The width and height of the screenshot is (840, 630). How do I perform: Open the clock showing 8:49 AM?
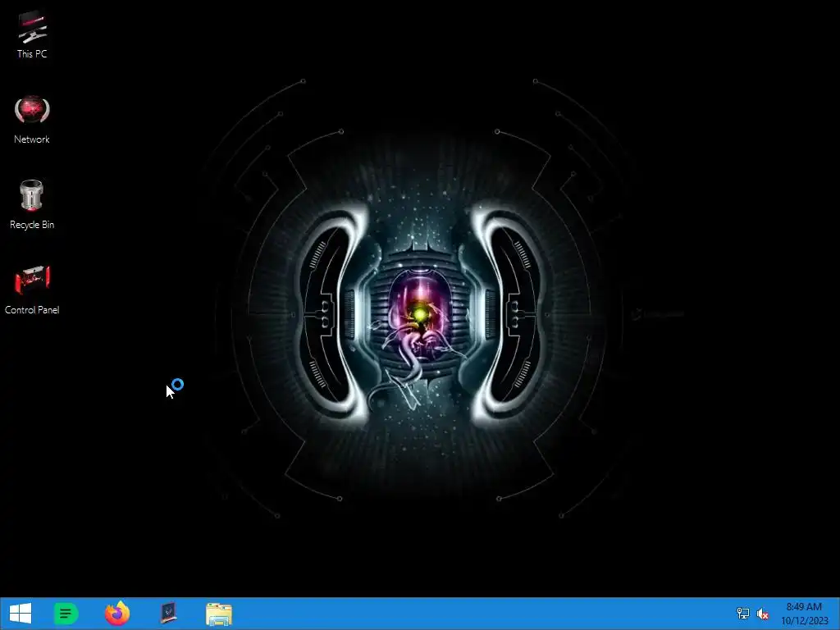pos(804,607)
